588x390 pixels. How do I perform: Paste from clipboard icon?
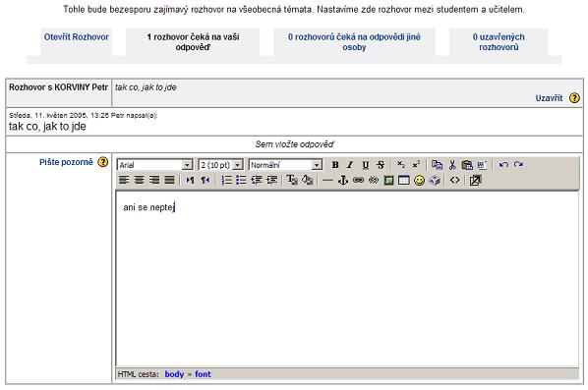[x=467, y=165]
